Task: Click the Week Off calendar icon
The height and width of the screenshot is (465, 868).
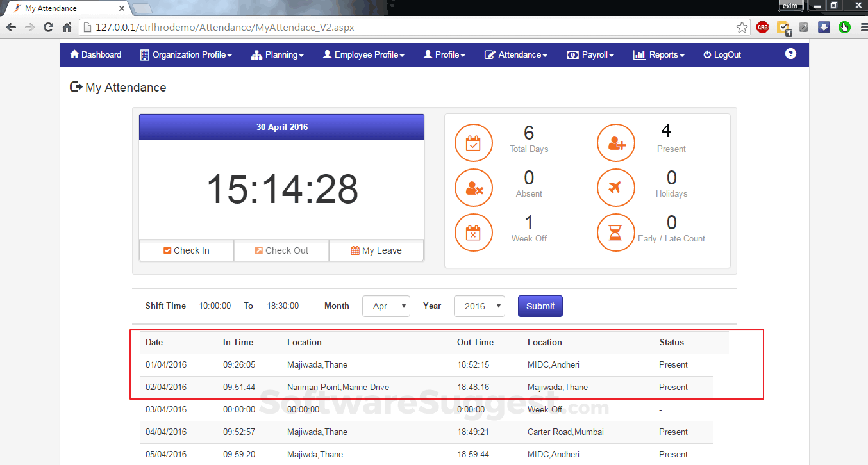Action: click(473, 232)
